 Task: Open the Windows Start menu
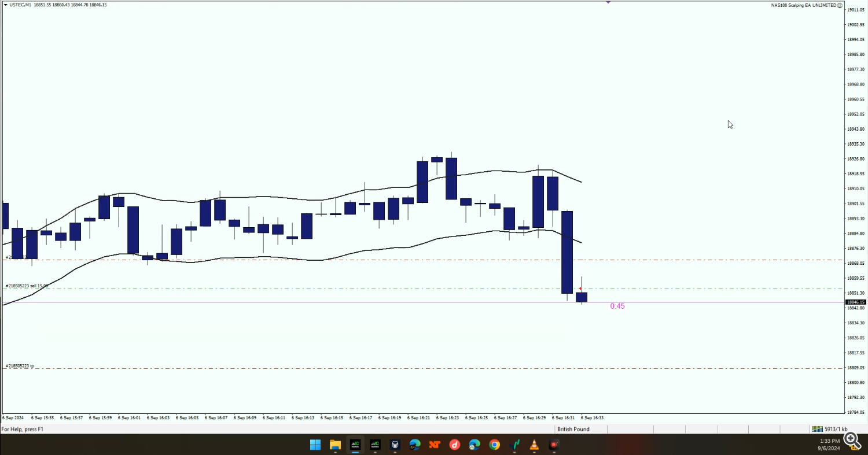pos(315,445)
